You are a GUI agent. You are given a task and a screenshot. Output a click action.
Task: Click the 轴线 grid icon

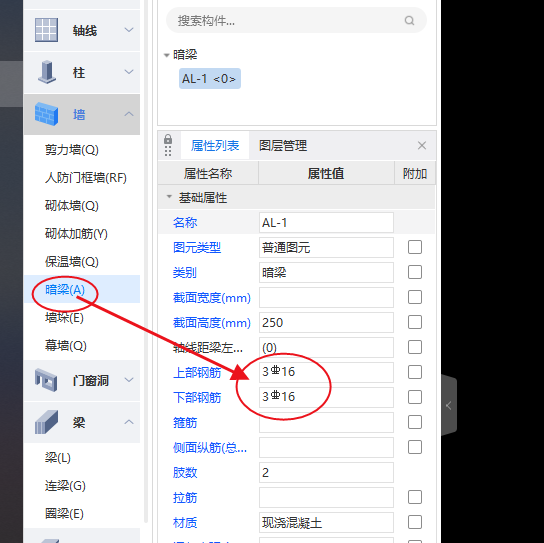46,30
